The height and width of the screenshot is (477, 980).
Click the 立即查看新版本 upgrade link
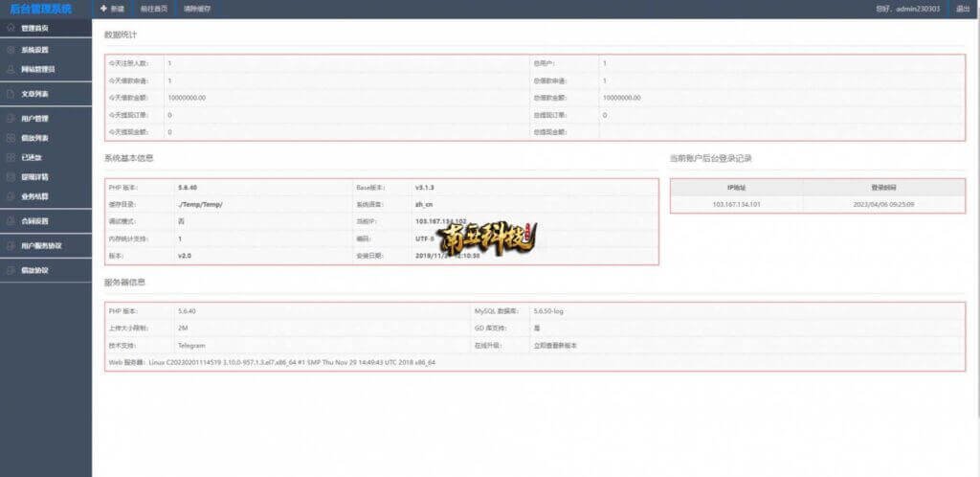coord(556,345)
